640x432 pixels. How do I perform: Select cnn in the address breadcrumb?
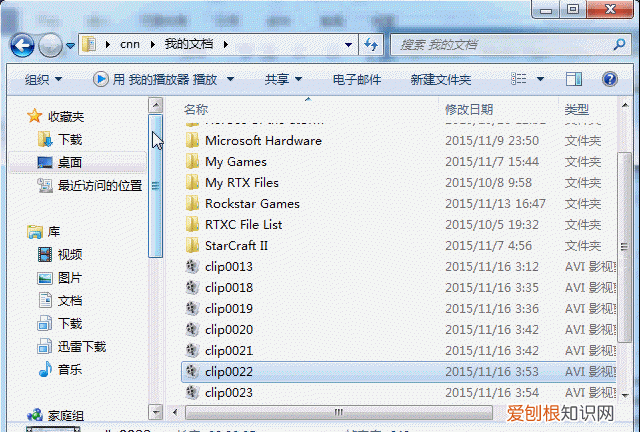[130, 44]
